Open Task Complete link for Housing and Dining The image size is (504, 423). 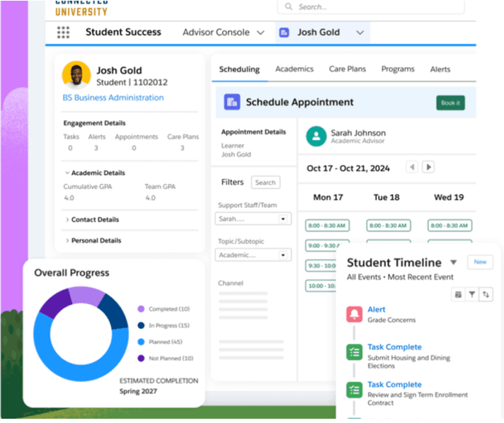[x=394, y=347]
